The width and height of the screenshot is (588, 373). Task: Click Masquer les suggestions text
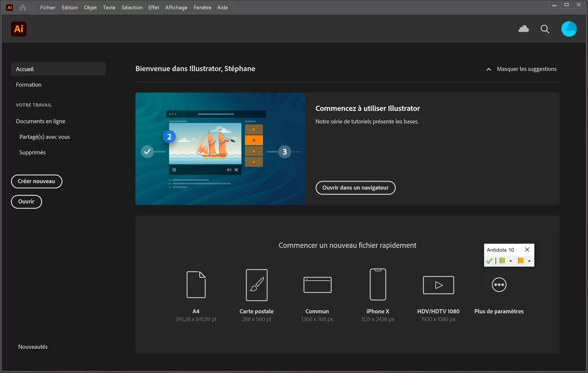[527, 70]
